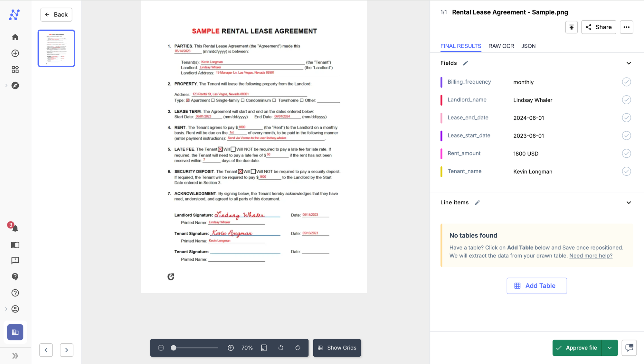644x364 pixels.
Task: Click the overflow menu icon (three dots)
Action: 627,27
